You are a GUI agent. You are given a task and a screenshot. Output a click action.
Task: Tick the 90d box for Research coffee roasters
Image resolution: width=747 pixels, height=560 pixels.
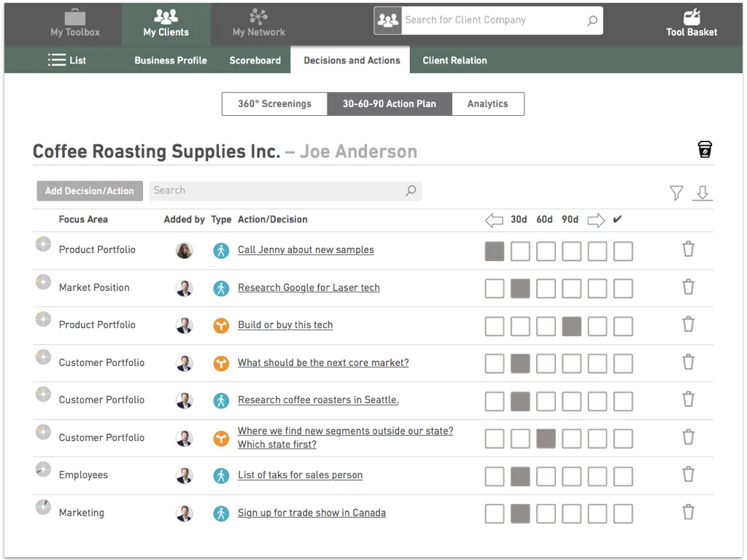coord(571,402)
